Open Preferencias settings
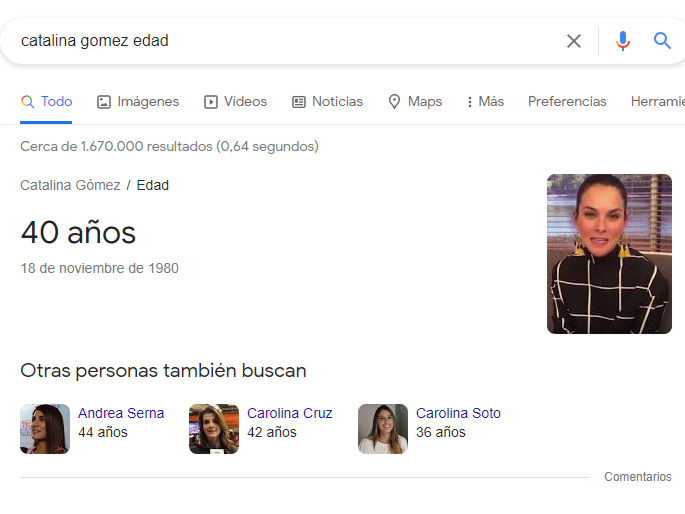 pos(567,101)
